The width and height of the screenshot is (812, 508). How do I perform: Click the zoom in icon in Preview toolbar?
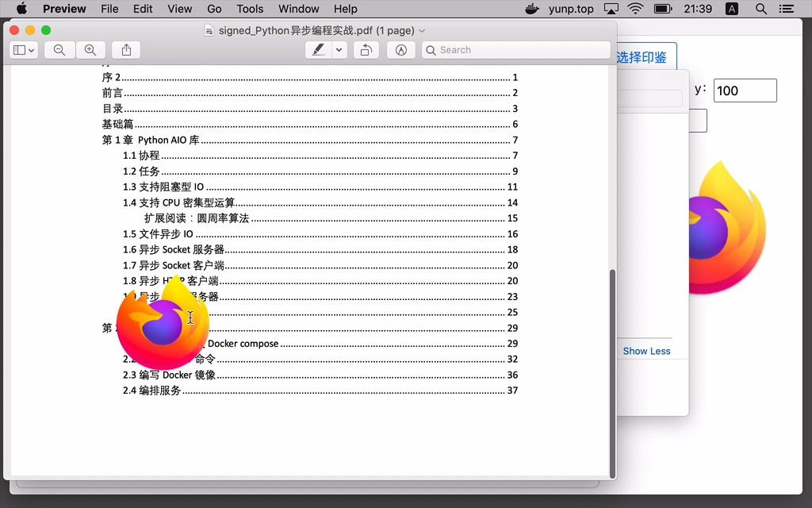[92, 50]
